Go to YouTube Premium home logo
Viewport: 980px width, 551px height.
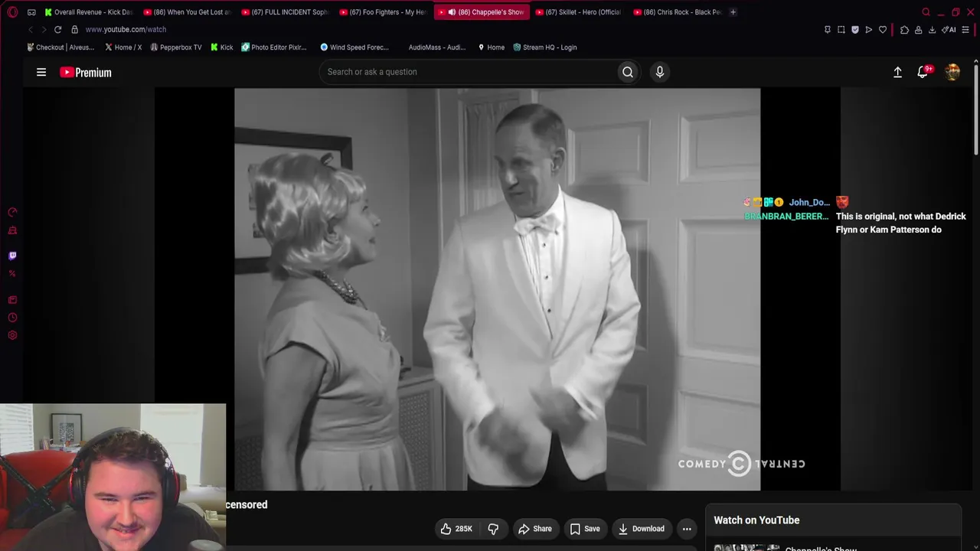(86, 72)
